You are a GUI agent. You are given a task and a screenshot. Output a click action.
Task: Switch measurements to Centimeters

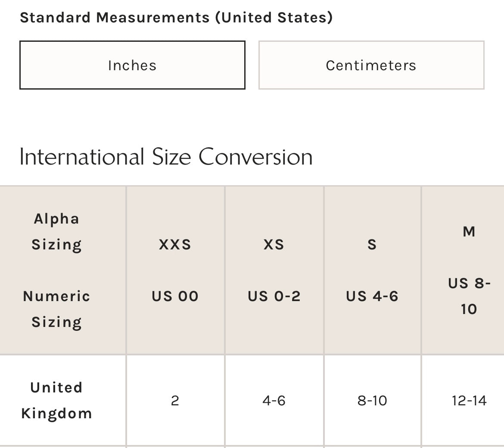371,65
